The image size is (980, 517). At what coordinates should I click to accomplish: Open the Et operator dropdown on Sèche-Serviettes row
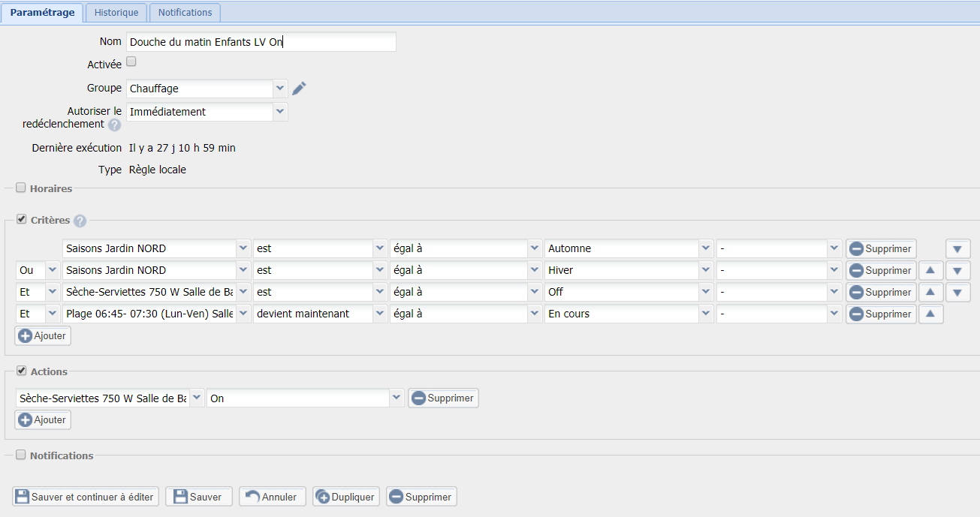pos(52,292)
